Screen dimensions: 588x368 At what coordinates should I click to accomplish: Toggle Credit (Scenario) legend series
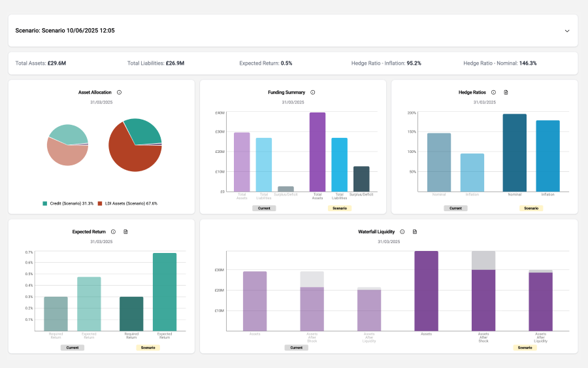coord(68,203)
